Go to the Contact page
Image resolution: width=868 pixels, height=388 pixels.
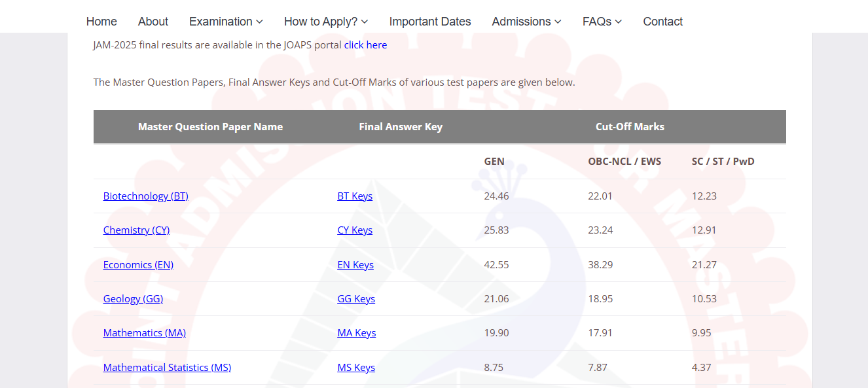click(662, 21)
